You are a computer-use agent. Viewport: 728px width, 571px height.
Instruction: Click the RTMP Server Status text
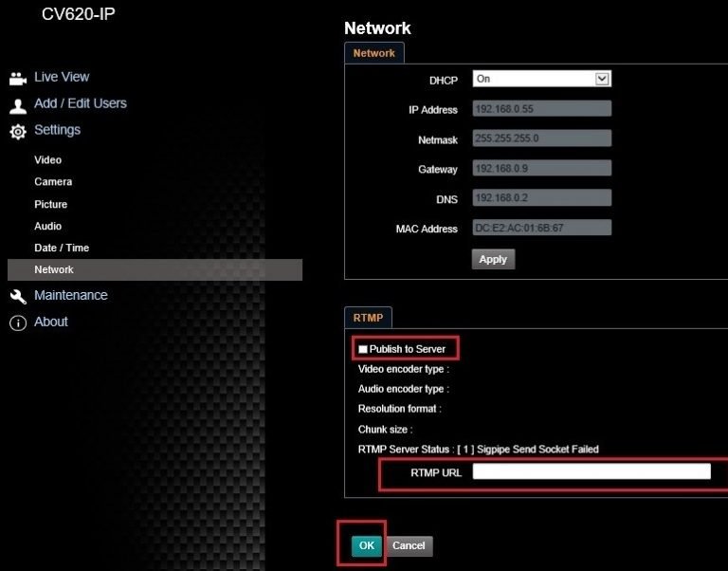(x=478, y=450)
